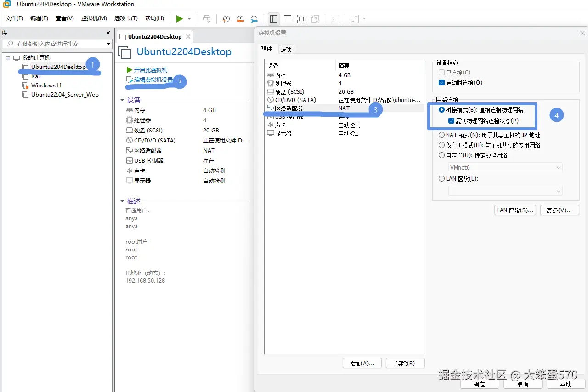
Task: Click the revert to snapshot icon
Action: [x=240, y=19]
